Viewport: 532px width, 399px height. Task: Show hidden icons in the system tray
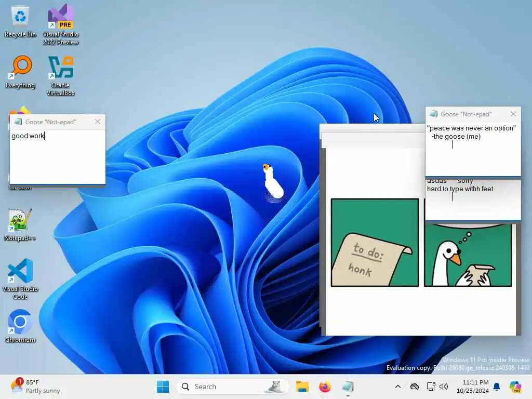point(398,387)
